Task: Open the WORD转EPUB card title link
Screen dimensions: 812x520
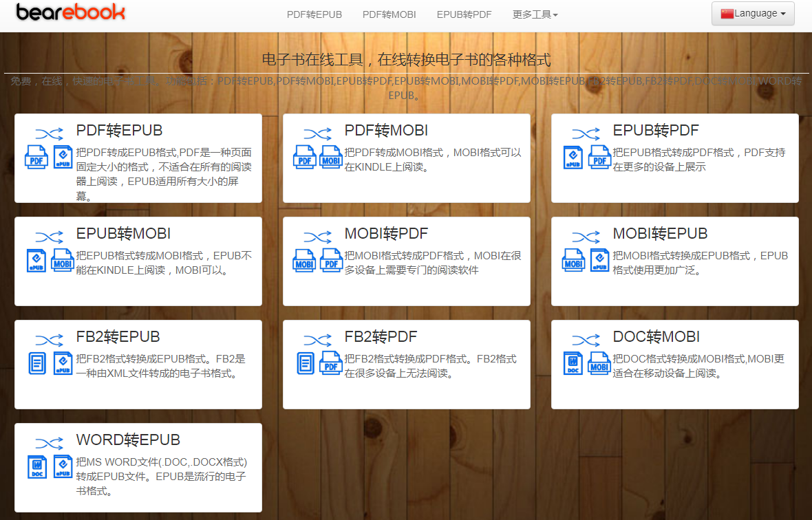Action: click(x=128, y=440)
